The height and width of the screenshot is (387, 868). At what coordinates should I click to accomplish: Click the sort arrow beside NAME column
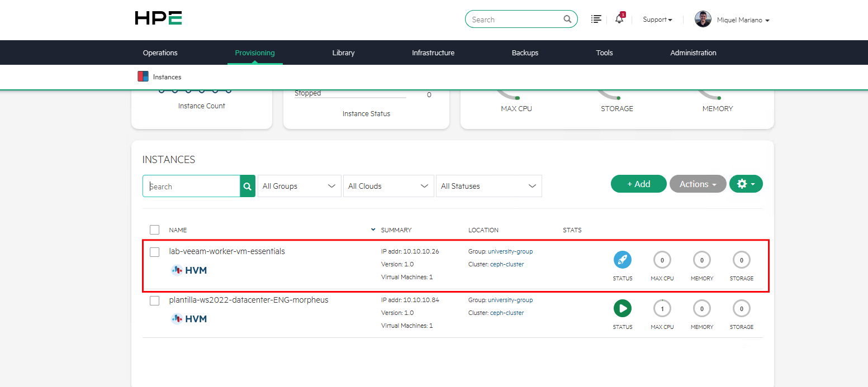[x=373, y=230]
